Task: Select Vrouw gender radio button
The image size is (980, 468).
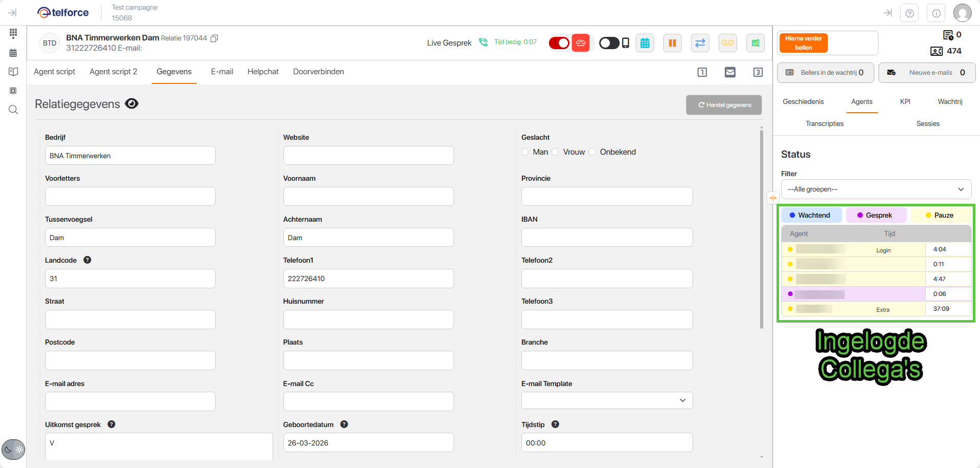Action: click(555, 152)
